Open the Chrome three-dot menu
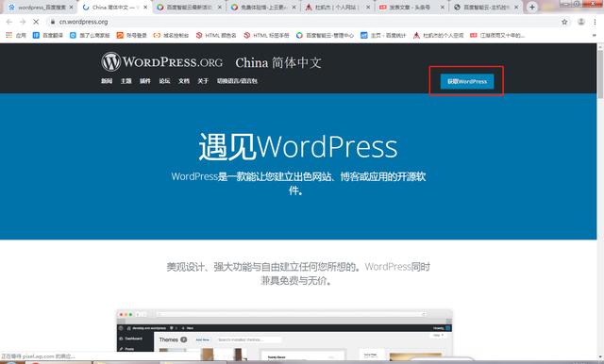604x364 pixels. click(595, 22)
